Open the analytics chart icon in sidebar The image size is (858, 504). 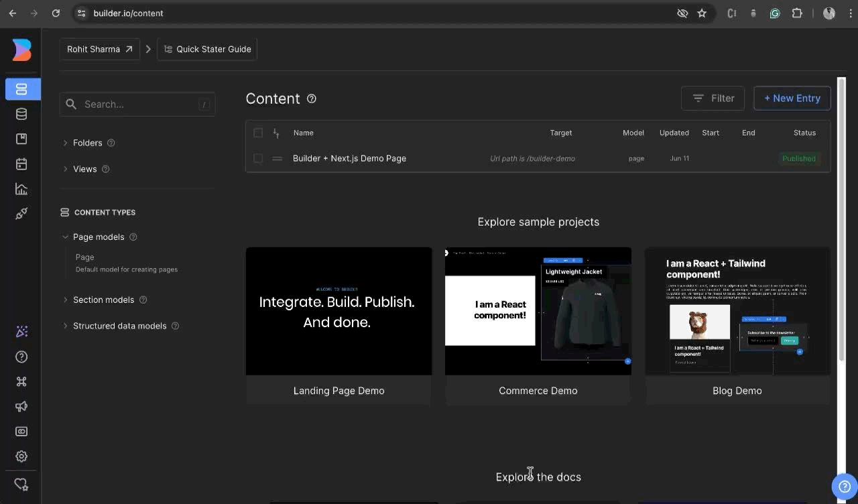point(21,189)
